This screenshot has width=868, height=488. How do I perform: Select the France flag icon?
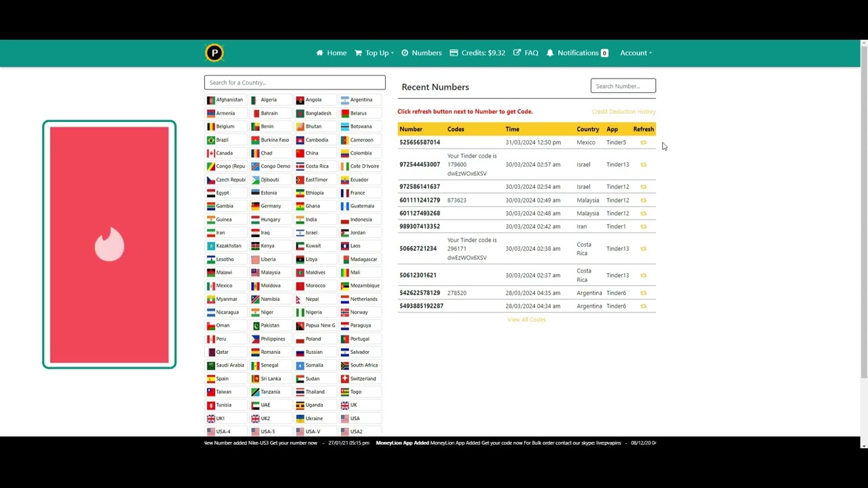click(344, 193)
